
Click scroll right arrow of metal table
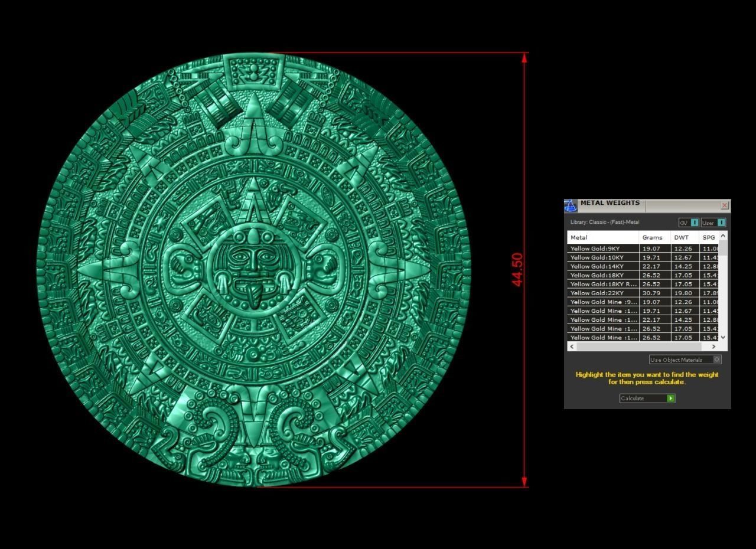(x=714, y=347)
